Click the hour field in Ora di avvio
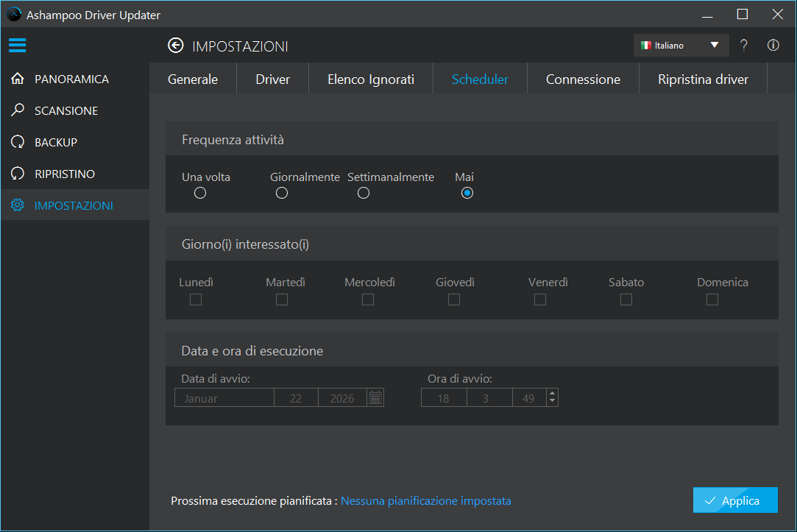Image resolution: width=797 pixels, height=532 pixels. point(444,398)
